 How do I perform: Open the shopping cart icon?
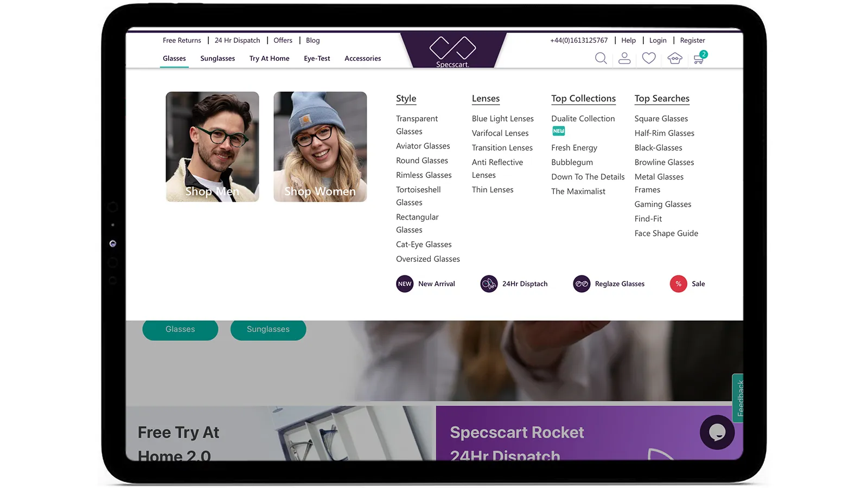click(700, 57)
